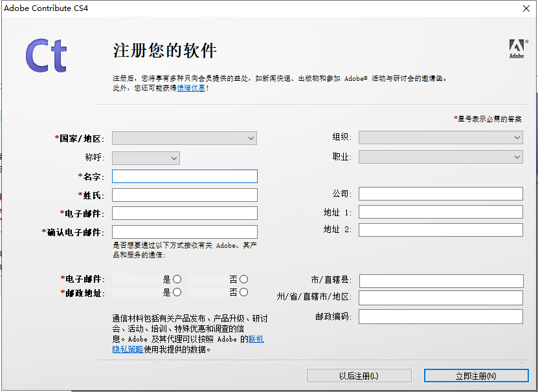Focus the 名字 input field

[x=185, y=177]
